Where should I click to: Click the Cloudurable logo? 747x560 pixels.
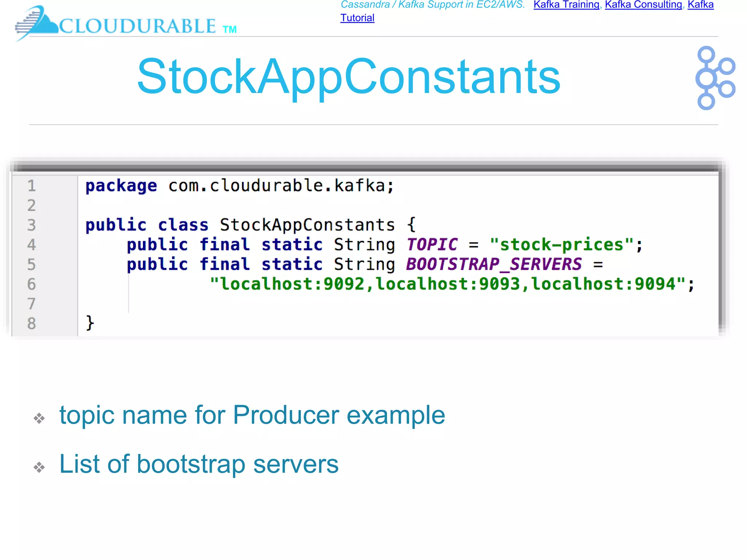[x=126, y=23]
